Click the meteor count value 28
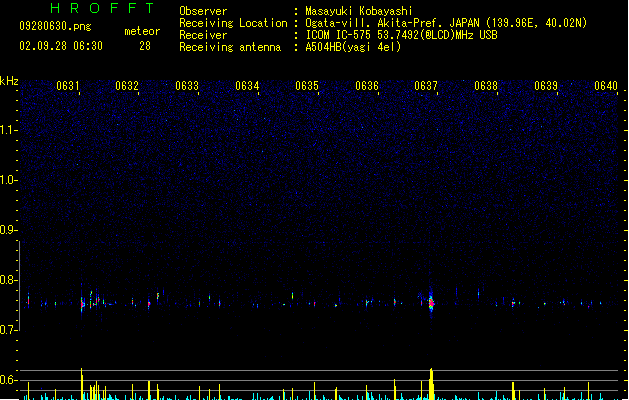Viewport: 629px width, 400px height. pyautogui.click(x=145, y=46)
